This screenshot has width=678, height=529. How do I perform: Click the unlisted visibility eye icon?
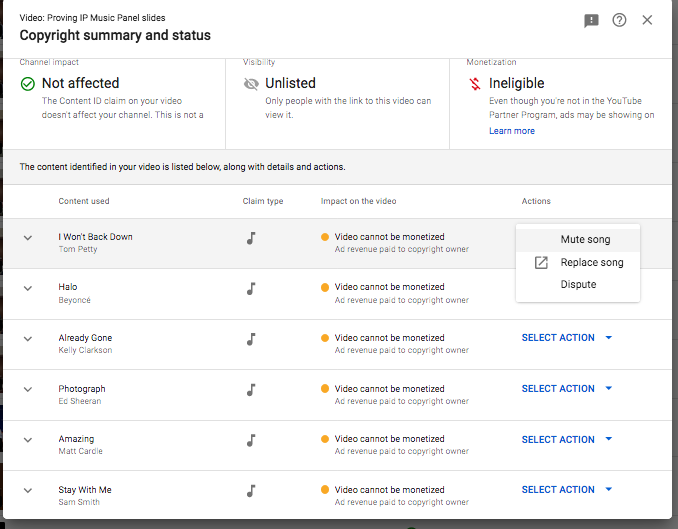251,84
